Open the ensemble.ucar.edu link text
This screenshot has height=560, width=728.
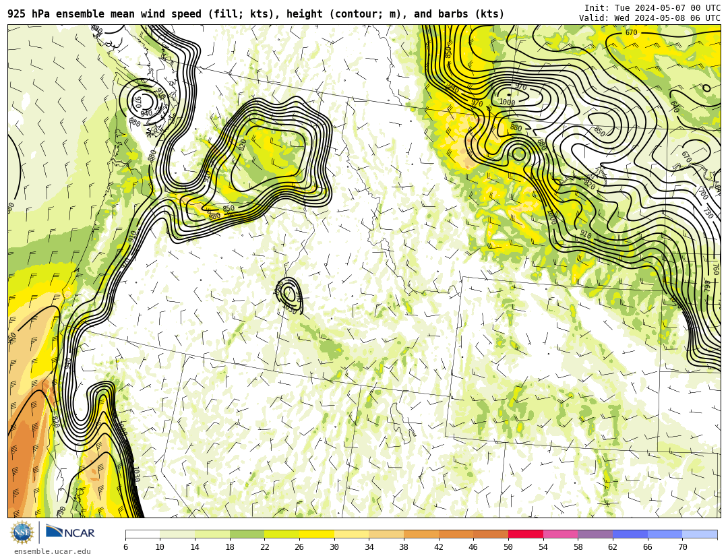[53, 552]
